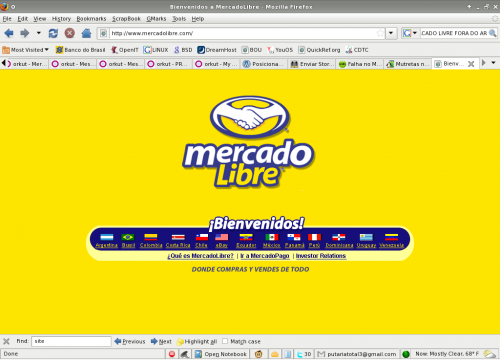
Task: Click the tab strip scroll left arrow
Action: (4, 63)
